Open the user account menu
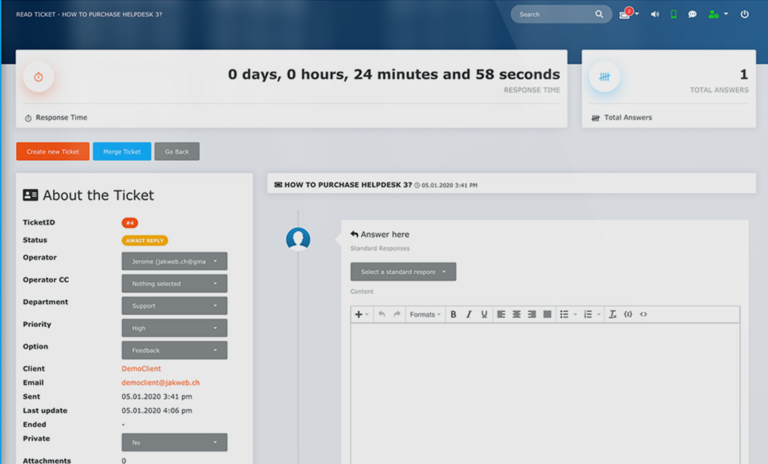This screenshot has height=464, width=768. [717, 14]
